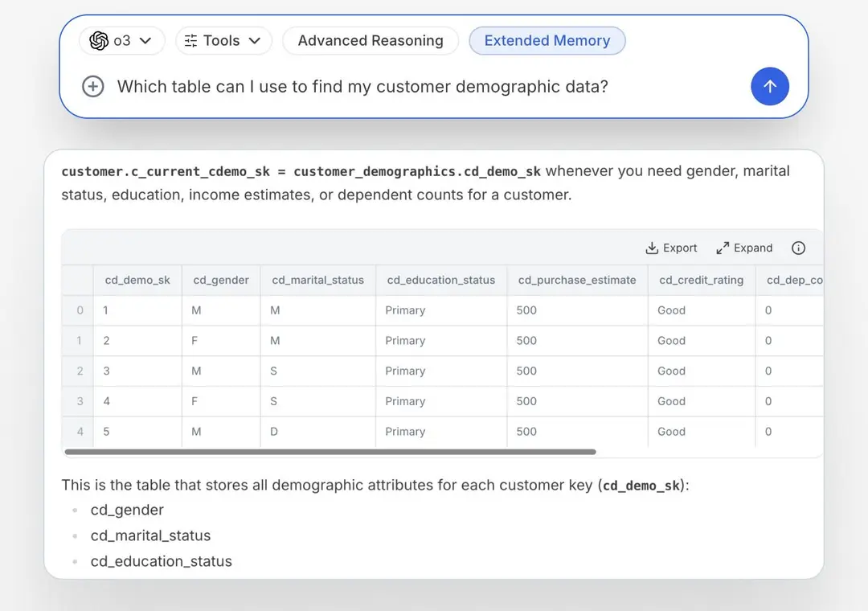This screenshot has width=868, height=611.
Task: Click cd_gender cell in row index 1
Action: (x=221, y=341)
